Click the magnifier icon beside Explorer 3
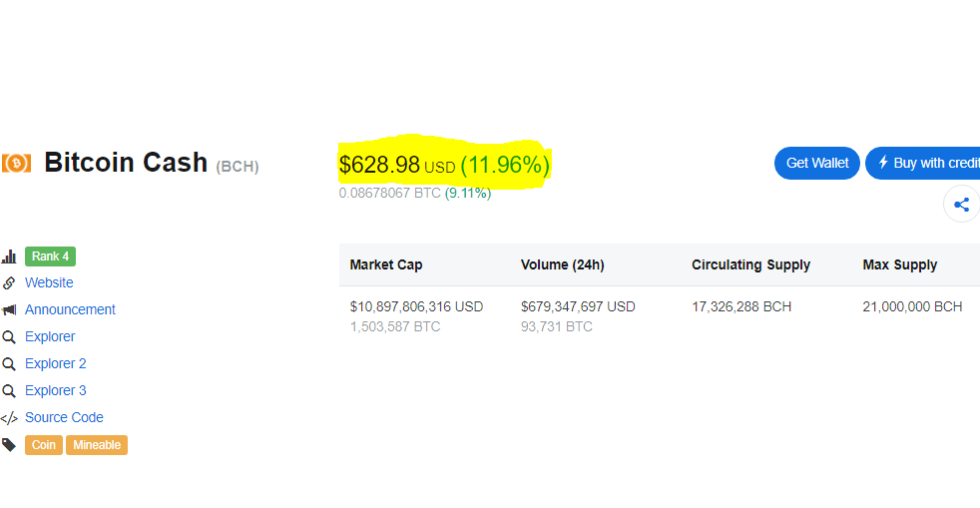Screen dimensions: 980x508 [9, 391]
